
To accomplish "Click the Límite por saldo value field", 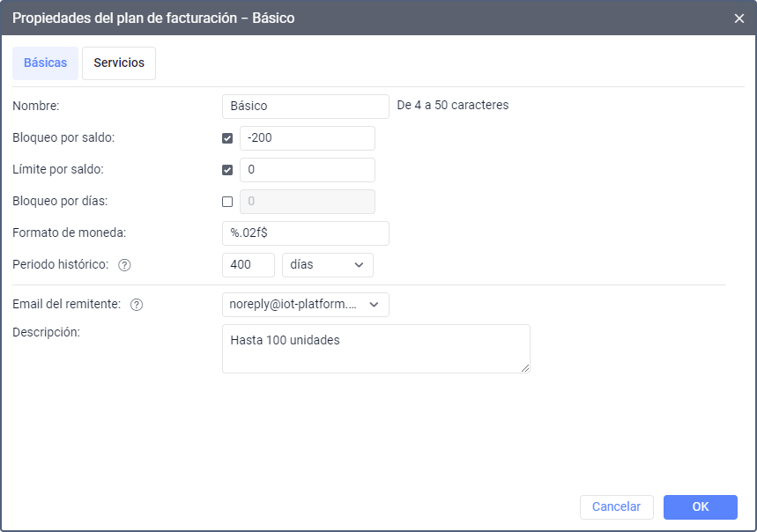I will (308, 170).
